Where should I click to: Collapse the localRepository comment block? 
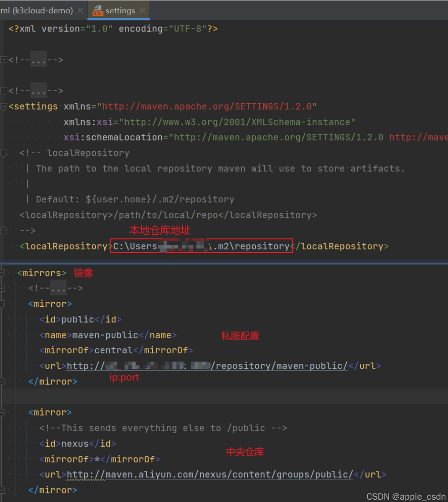(x=4, y=153)
